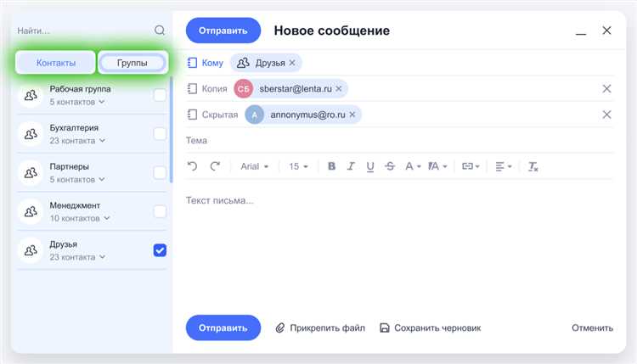The width and height of the screenshot is (637, 364).
Task: Open the Arial font dropdown
Action: [x=254, y=166]
